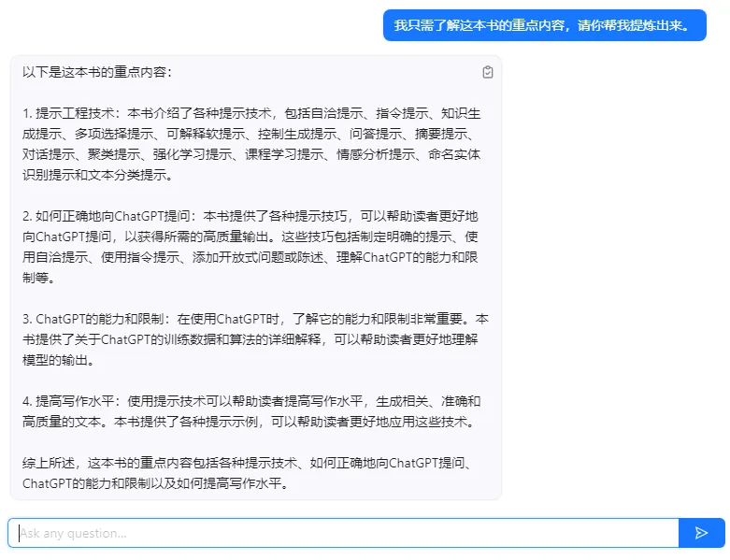Click the paragraph starting '4. 提高写作水平'
730x560 pixels.
tap(251, 411)
